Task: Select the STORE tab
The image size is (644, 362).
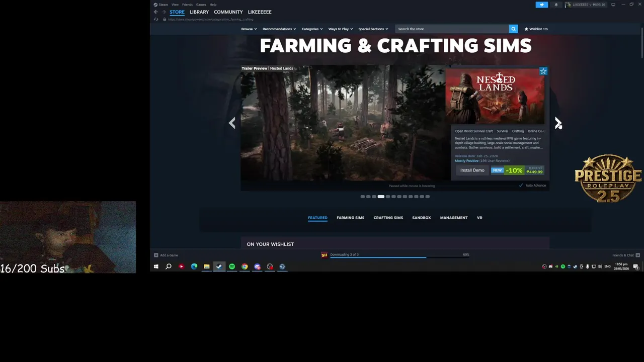Action: [x=177, y=12]
